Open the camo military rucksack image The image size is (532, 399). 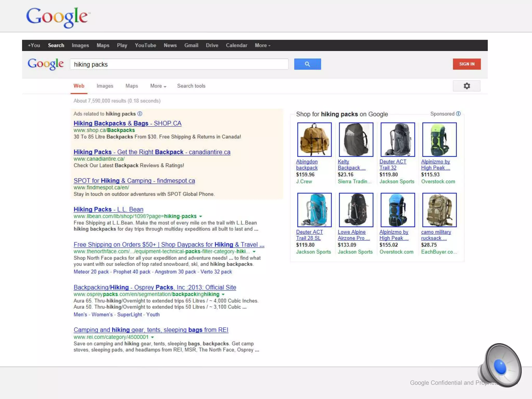(x=439, y=210)
